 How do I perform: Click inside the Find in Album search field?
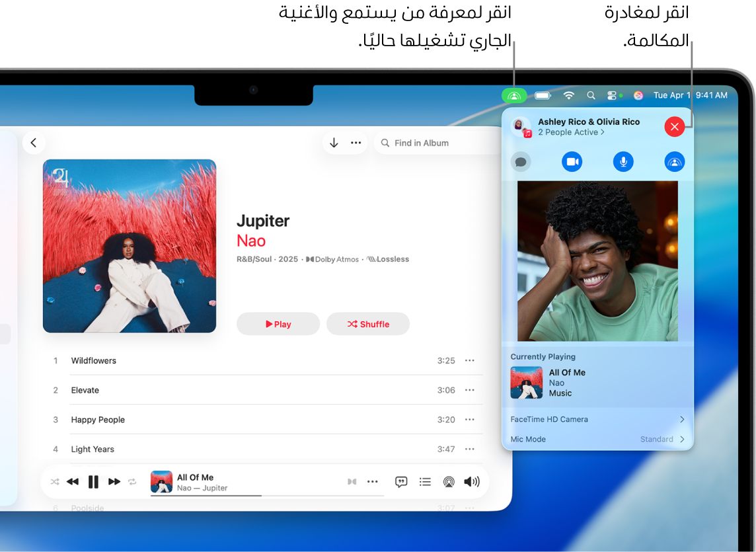(x=430, y=142)
